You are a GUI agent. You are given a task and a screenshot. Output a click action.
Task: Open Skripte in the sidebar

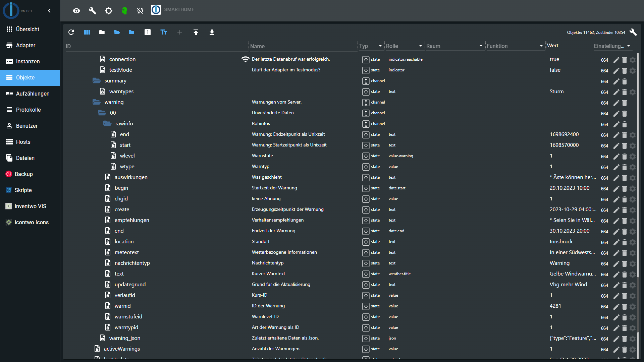tap(30, 190)
